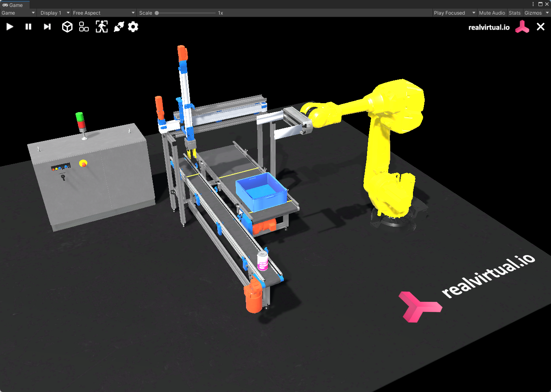
Task: Click the three-squares layout icon
Action: [x=84, y=27]
